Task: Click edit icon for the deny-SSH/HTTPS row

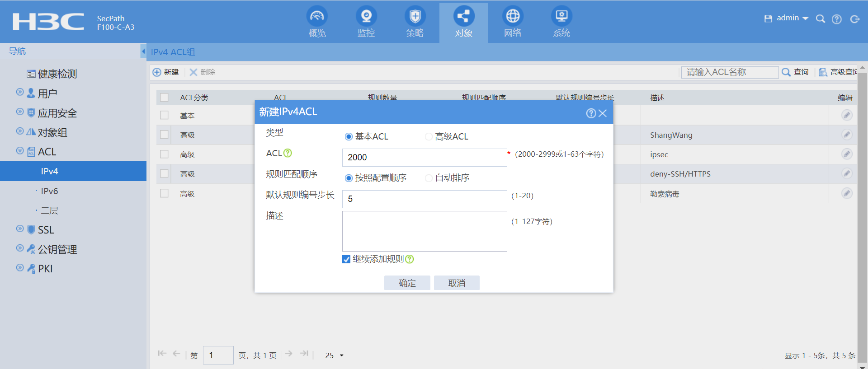Action: tap(847, 173)
